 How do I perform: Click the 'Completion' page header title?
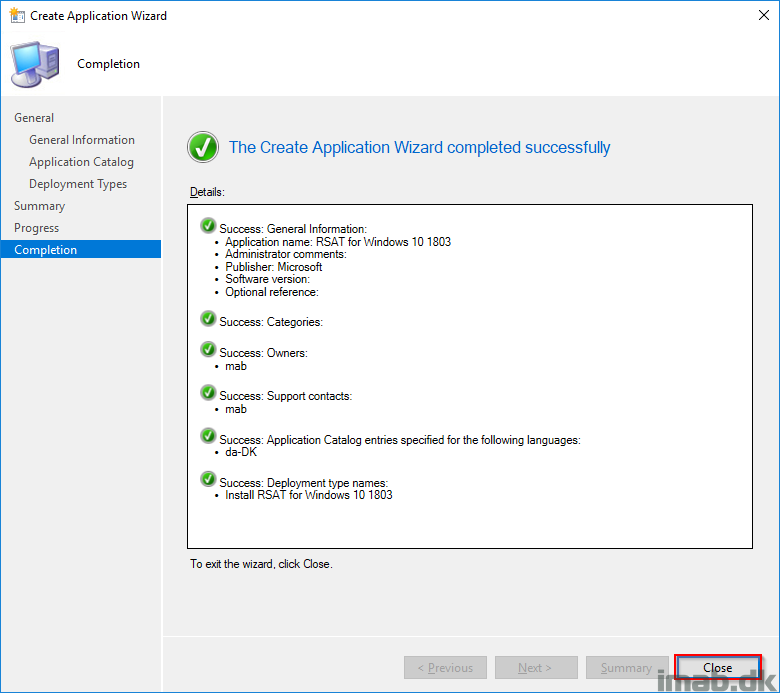108,64
